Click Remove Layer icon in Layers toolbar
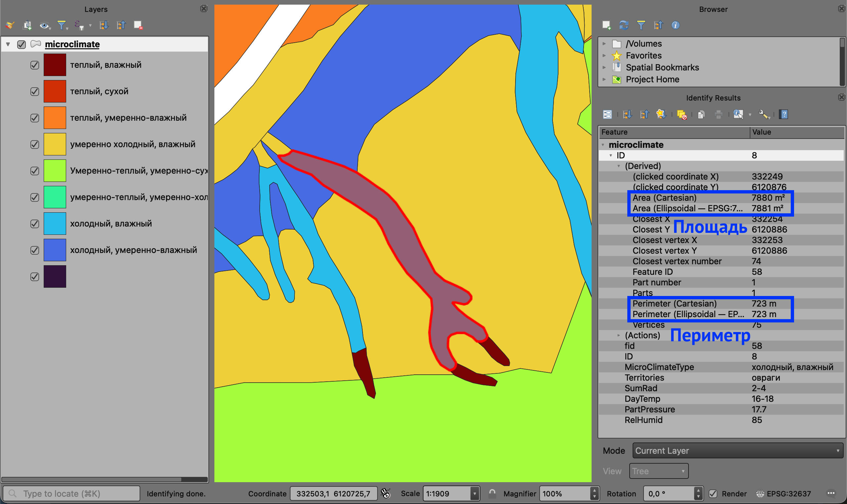This screenshot has width=847, height=504. pos(138,25)
